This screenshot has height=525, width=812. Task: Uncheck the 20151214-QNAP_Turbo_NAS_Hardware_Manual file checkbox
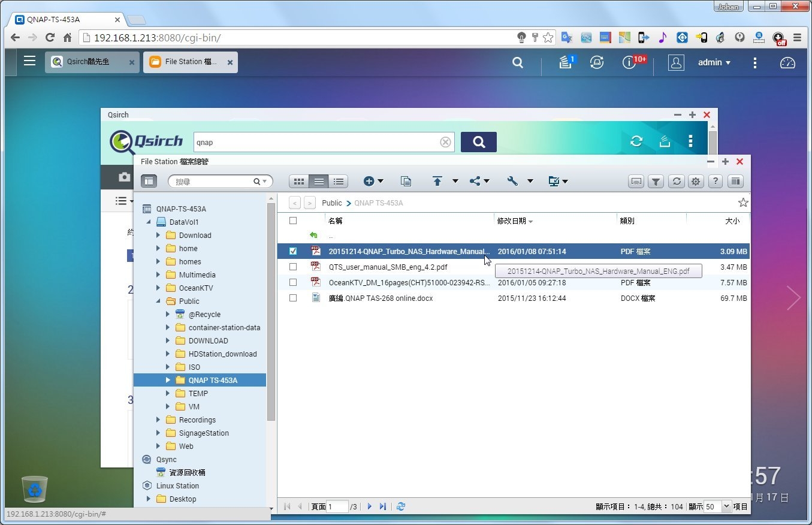(293, 251)
